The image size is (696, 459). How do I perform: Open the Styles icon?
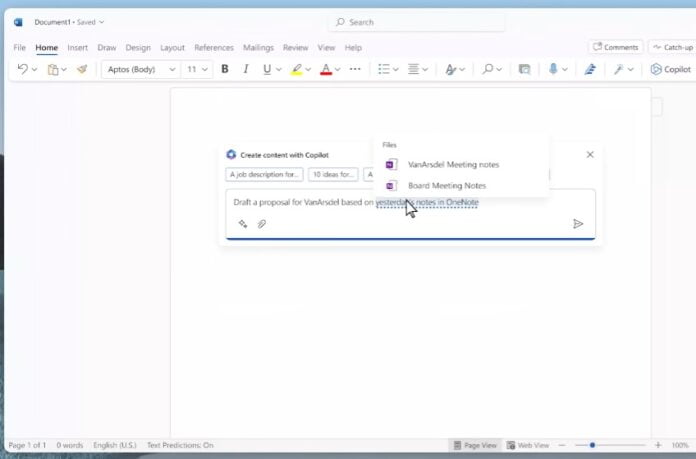(451, 69)
